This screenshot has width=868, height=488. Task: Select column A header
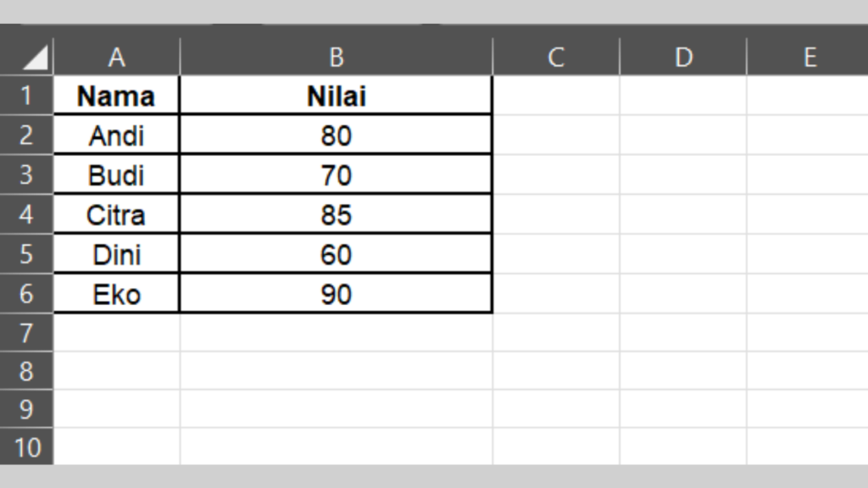pyautogui.click(x=117, y=58)
